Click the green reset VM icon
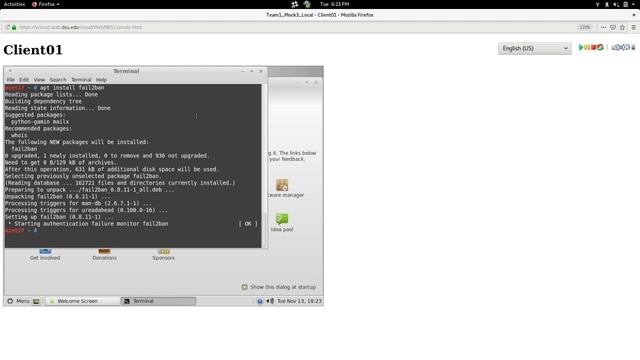 [x=600, y=47]
